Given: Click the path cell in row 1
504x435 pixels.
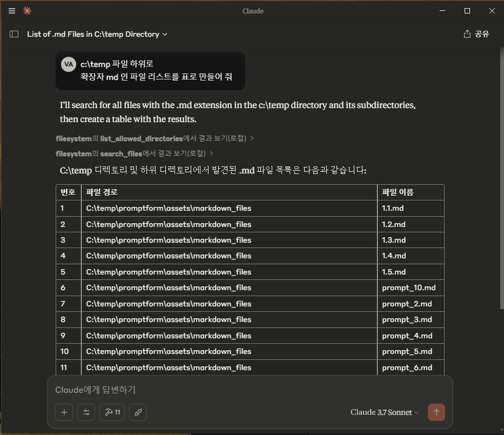Looking at the screenshot, I should point(229,209).
